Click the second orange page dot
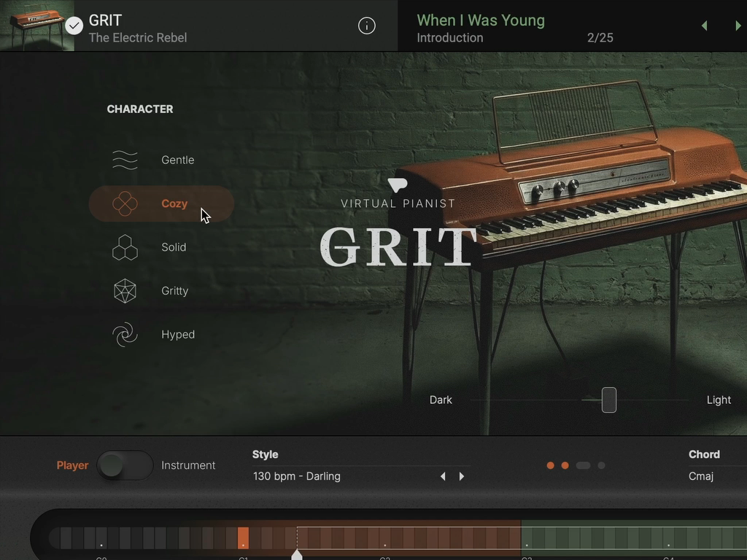747x560 pixels. point(565,466)
